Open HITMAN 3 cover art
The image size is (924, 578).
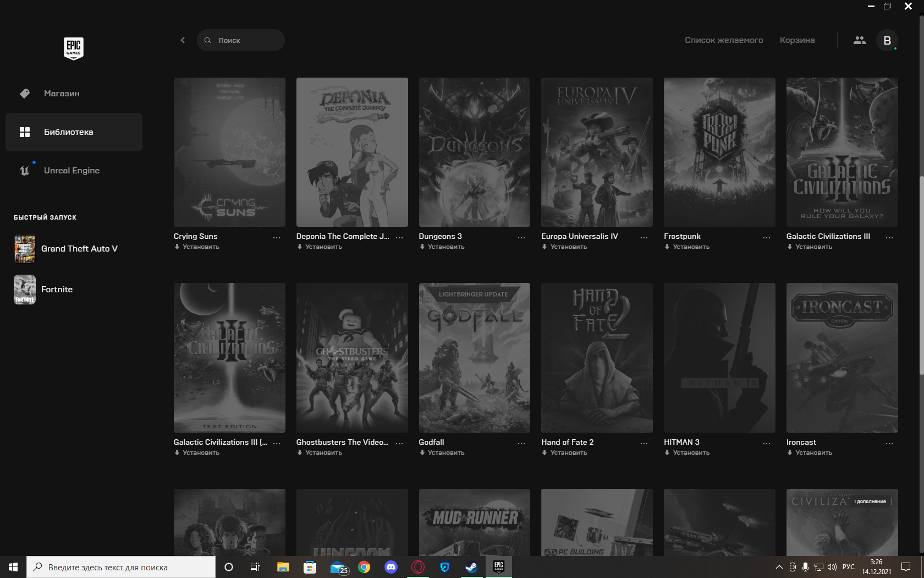click(719, 358)
